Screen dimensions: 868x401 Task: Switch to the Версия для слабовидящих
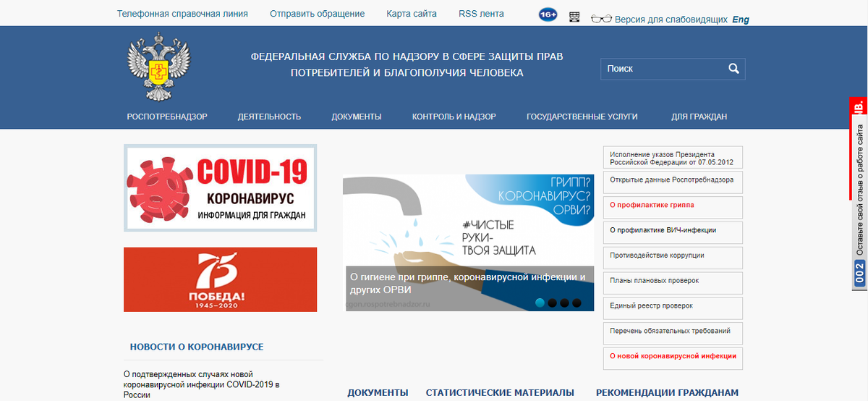(671, 20)
